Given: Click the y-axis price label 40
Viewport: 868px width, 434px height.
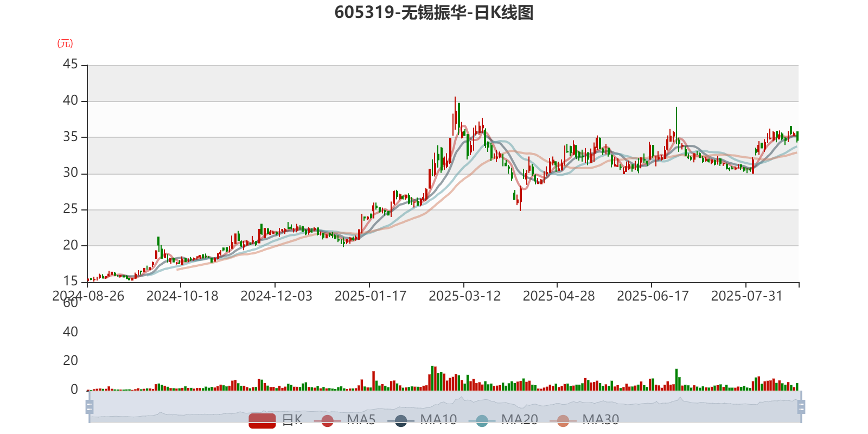Looking at the screenshot, I should [71, 100].
